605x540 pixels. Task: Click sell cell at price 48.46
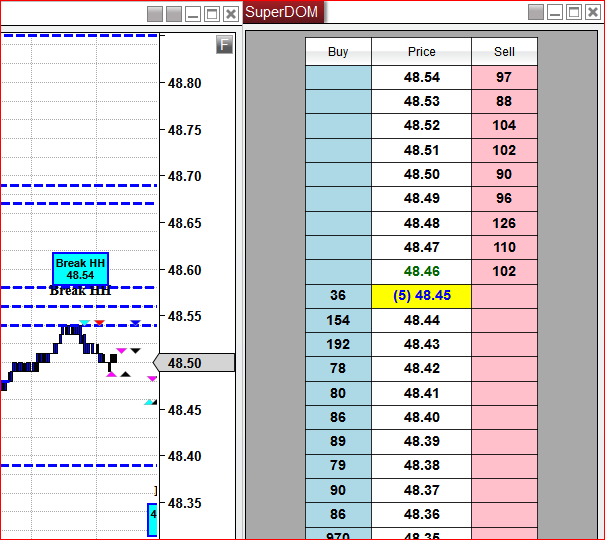(x=504, y=272)
